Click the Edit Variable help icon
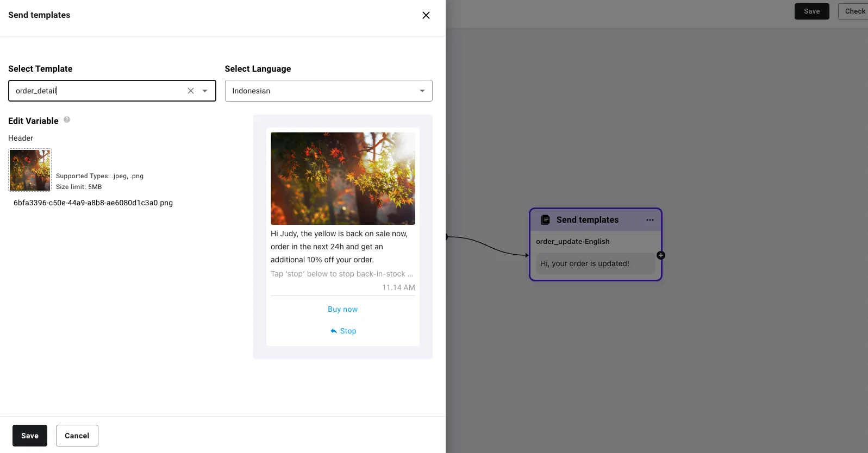Viewport: 868px width, 453px height. (x=67, y=119)
